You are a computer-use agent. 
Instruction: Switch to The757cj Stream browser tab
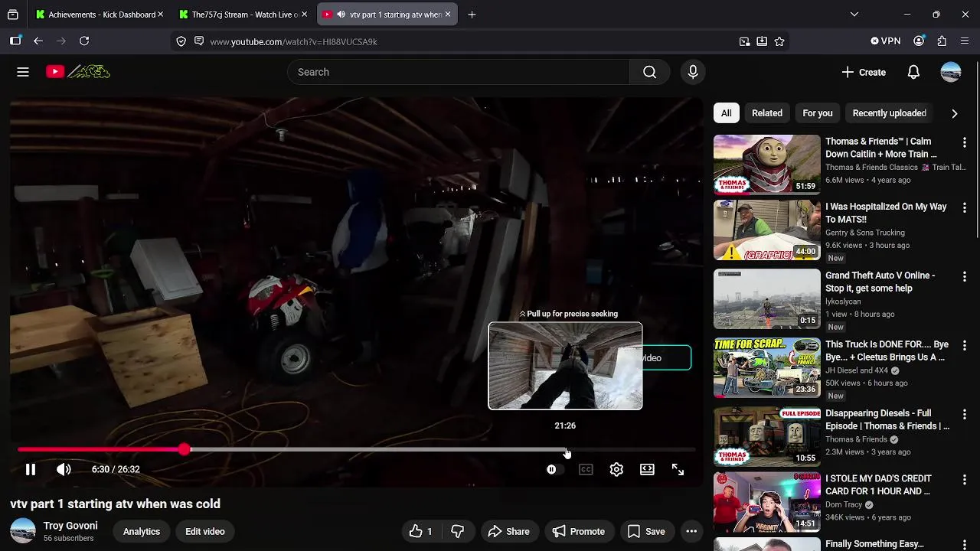pyautogui.click(x=241, y=15)
